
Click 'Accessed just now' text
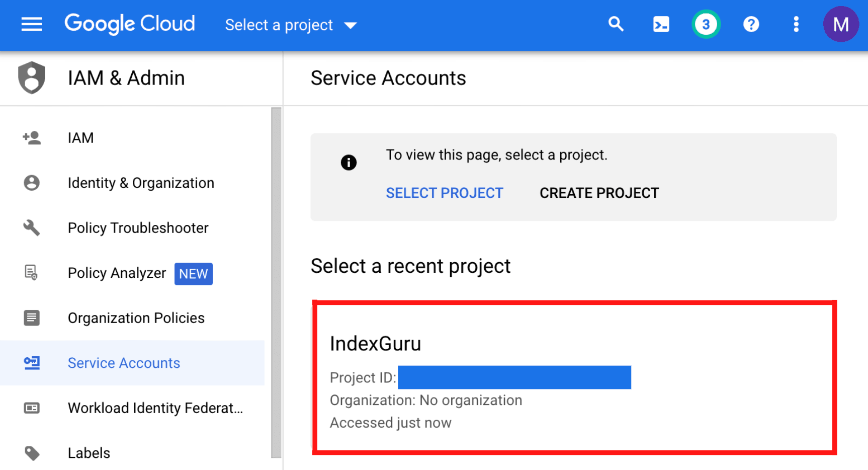coord(391,423)
